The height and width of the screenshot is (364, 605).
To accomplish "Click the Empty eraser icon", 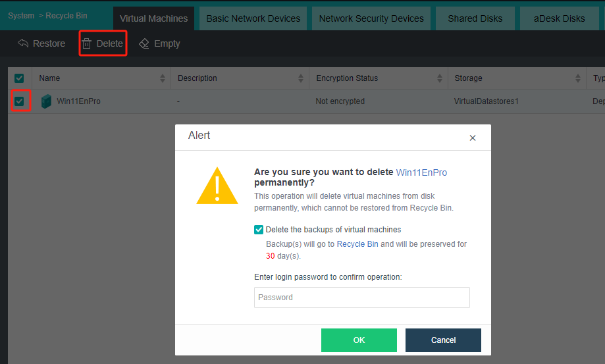I will click(x=144, y=43).
